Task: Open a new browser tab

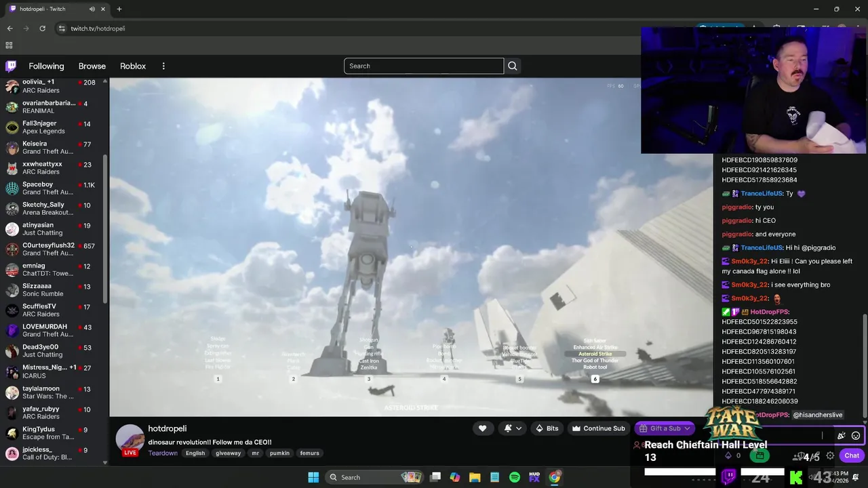Action: click(119, 9)
